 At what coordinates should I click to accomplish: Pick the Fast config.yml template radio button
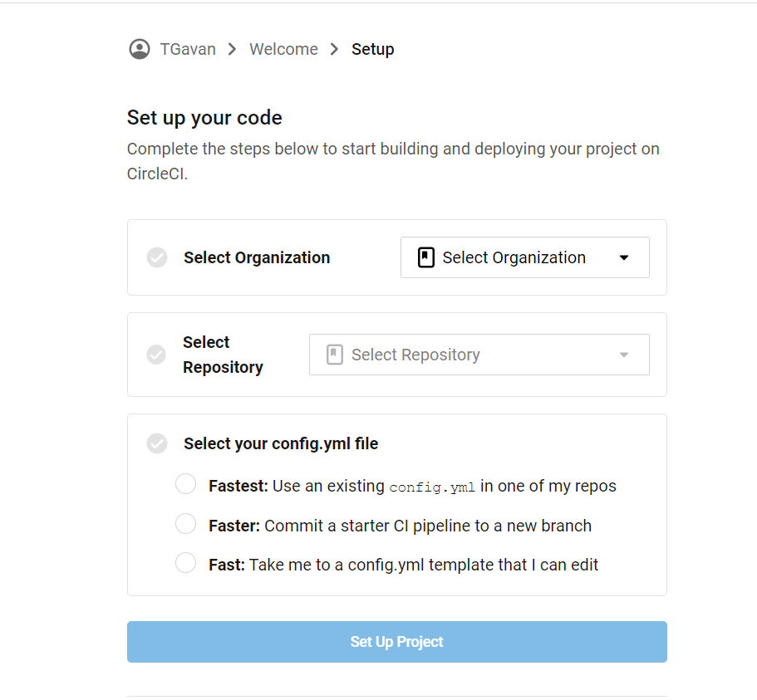185,563
